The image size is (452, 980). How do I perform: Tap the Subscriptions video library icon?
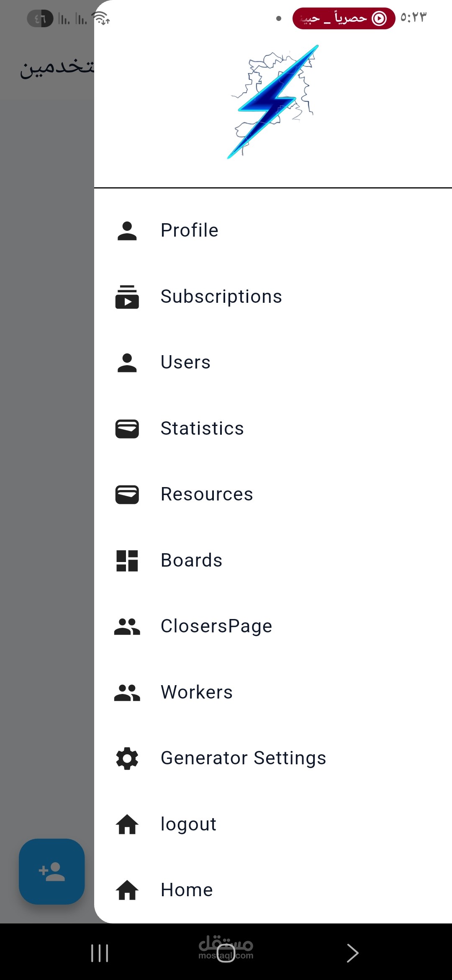tap(127, 297)
